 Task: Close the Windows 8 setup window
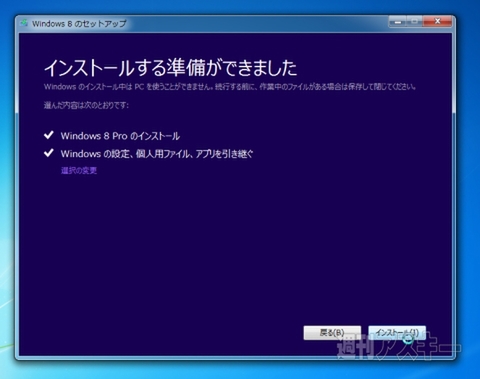tap(437, 22)
